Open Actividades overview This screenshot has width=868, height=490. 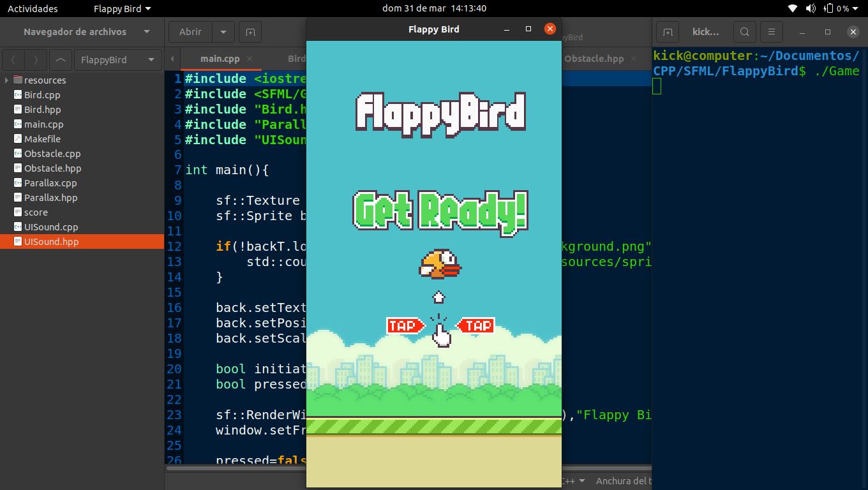(33, 8)
